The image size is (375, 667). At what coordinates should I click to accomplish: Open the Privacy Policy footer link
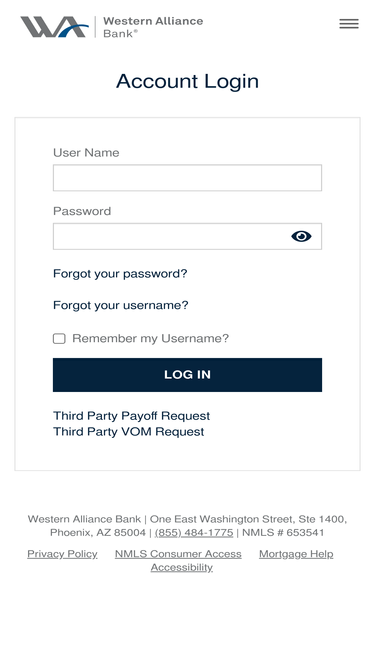click(x=62, y=554)
